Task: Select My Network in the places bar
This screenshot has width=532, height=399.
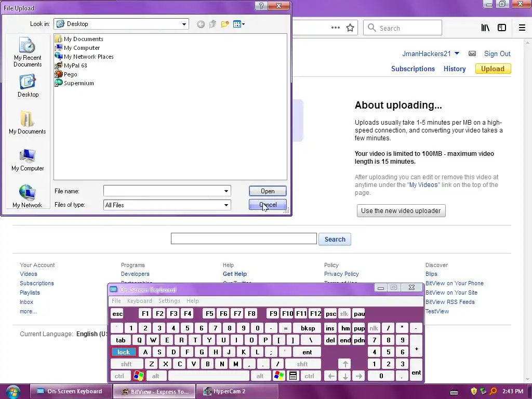Action: [27, 196]
